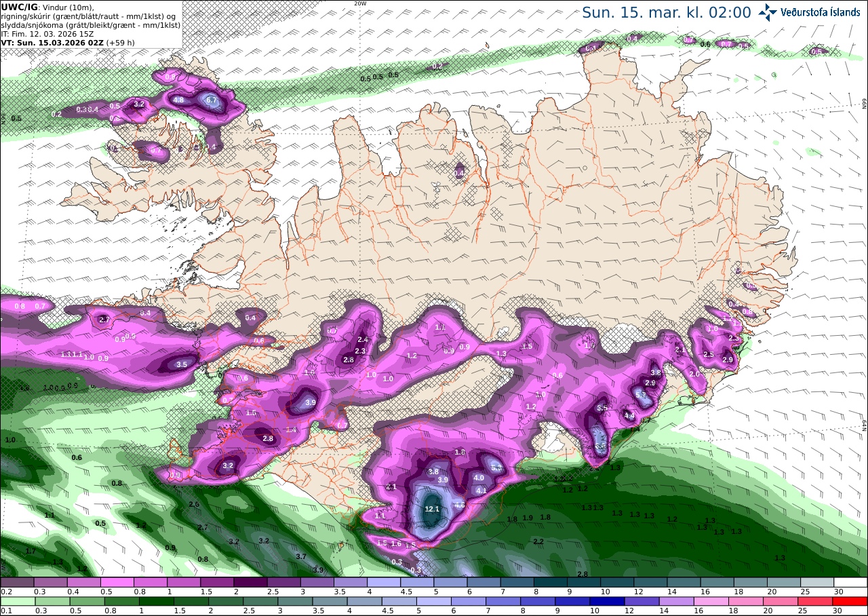Select upper legend swatch labeled 4
Viewport: 868px width, 616px height.
(384, 582)
